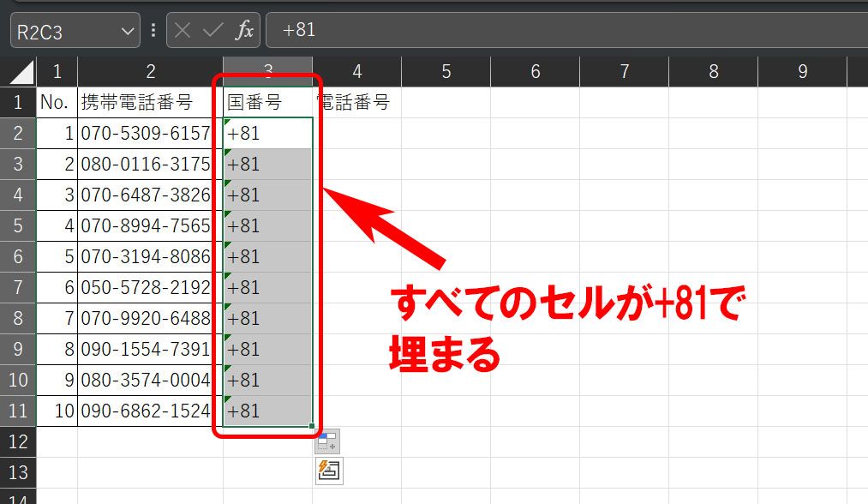Image resolution: width=868 pixels, height=504 pixels.
Task: Click cell with phone number 090-1554-7391
Action: tap(151, 349)
